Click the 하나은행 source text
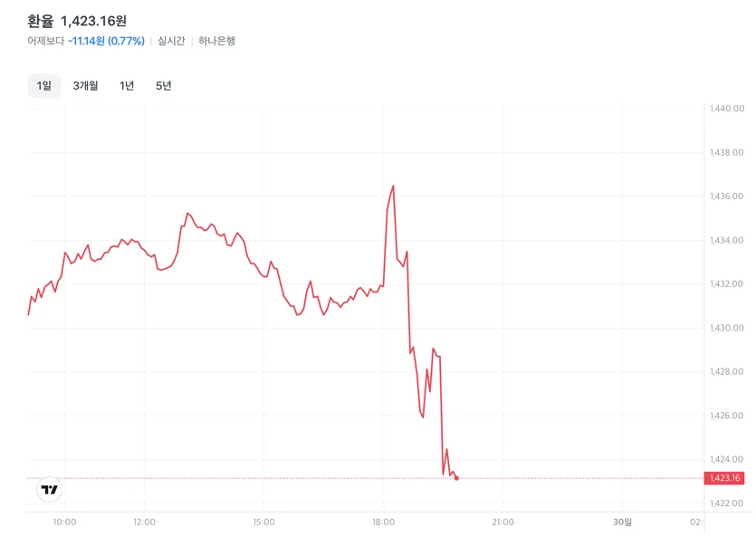This screenshot has width=756, height=556. pyautogui.click(x=216, y=41)
